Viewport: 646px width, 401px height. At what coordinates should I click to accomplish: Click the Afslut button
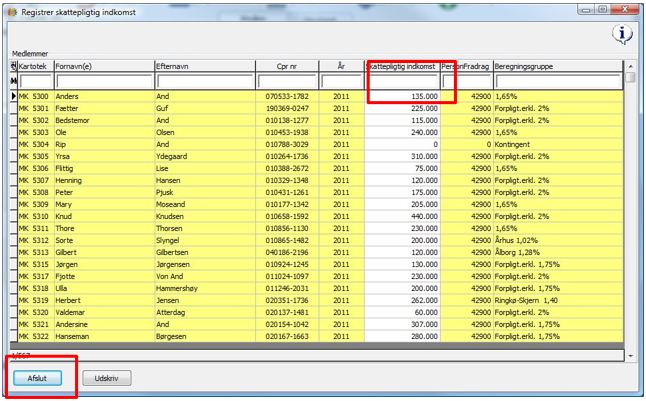(37, 378)
